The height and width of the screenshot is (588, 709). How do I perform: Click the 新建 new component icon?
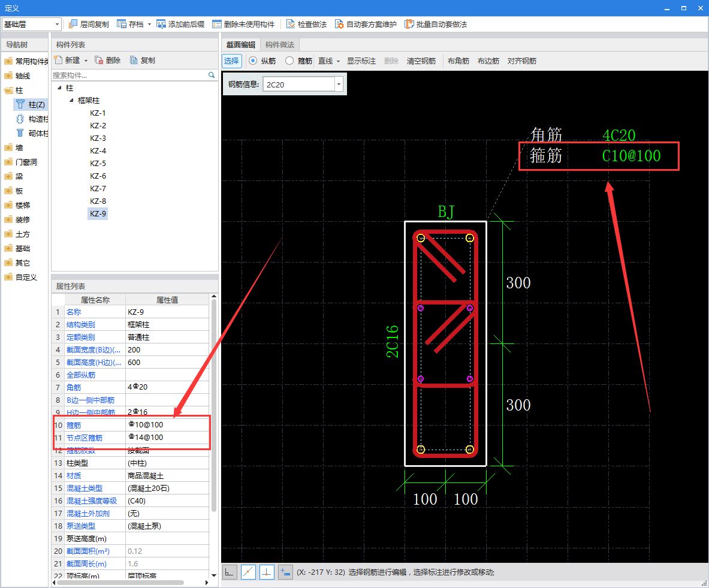(58, 60)
